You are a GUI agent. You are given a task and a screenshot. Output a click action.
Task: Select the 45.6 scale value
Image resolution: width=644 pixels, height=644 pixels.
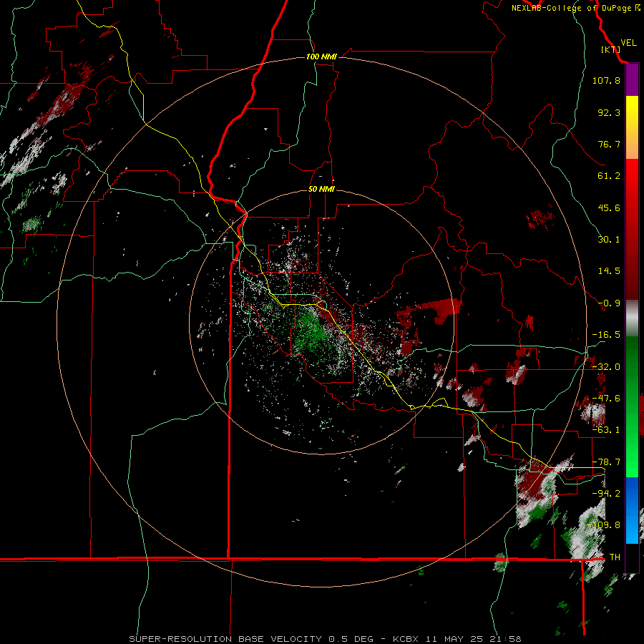[x=609, y=208]
